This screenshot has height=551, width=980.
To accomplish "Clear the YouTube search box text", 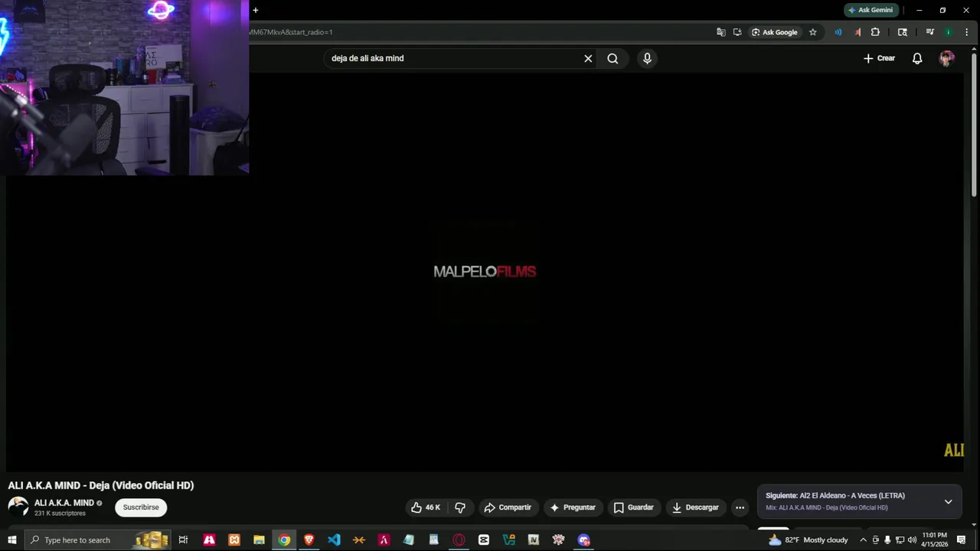I will click(x=588, y=58).
